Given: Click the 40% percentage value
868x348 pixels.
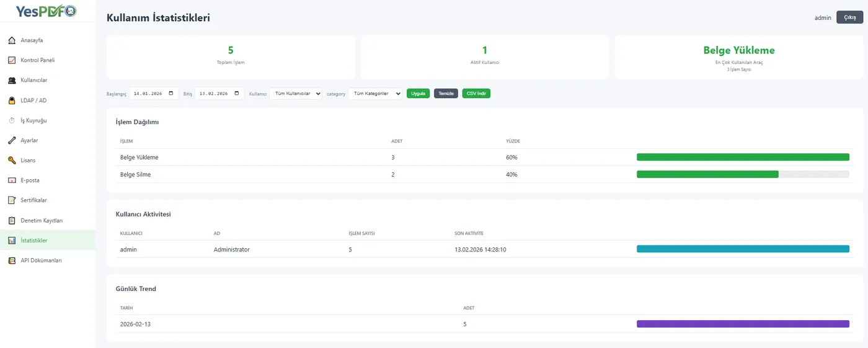Looking at the screenshot, I should (511, 175).
